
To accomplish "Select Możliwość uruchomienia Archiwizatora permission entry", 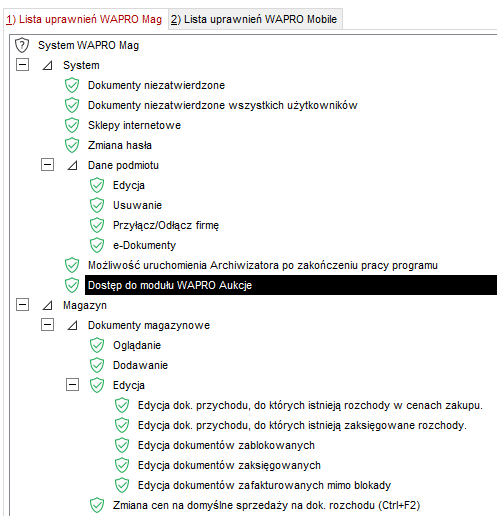I will coord(263,265).
